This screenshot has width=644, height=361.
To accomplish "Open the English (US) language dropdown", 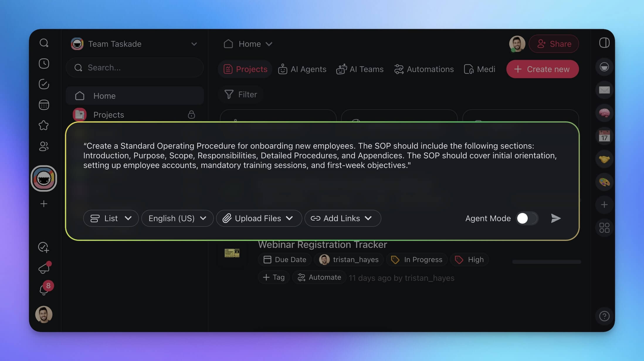I will [x=177, y=218].
